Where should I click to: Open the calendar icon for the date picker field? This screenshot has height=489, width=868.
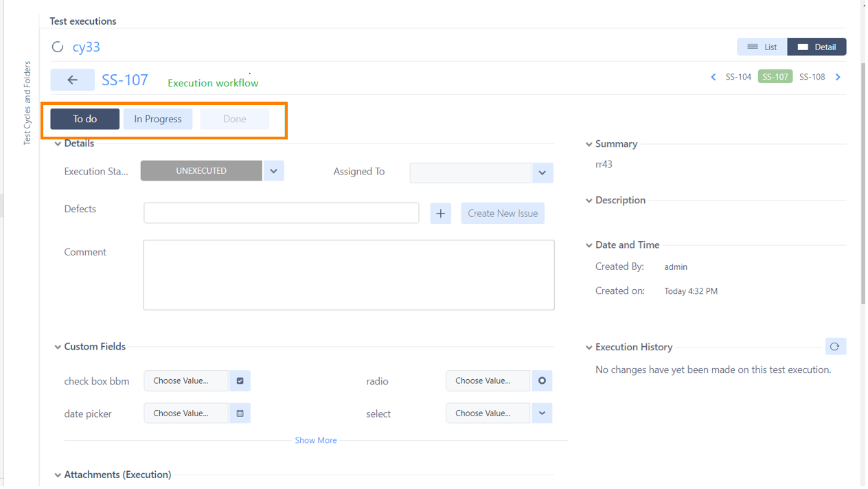(239, 413)
